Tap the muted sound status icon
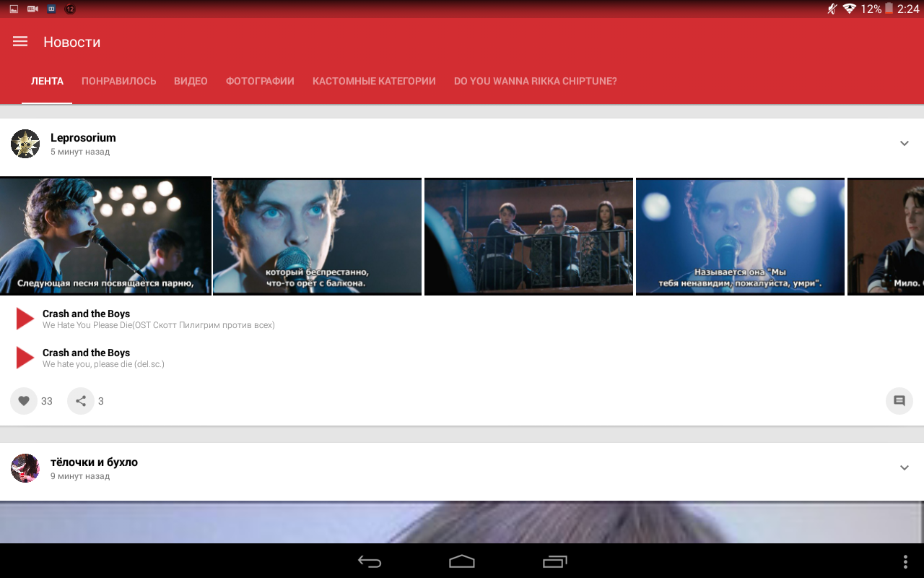The height and width of the screenshot is (578, 924). (x=832, y=9)
